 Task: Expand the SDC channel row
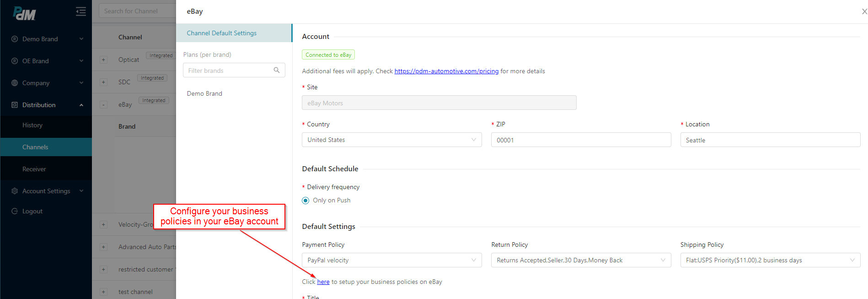[103, 82]
